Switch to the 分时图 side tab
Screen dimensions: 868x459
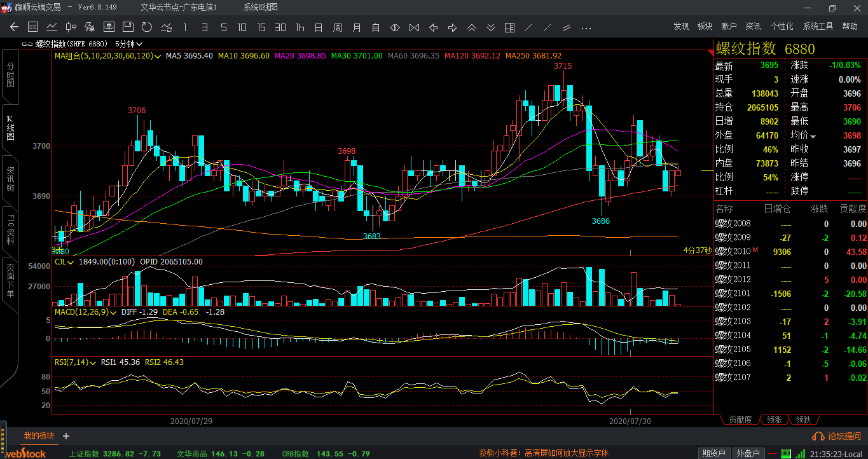[x=10, y=75]
